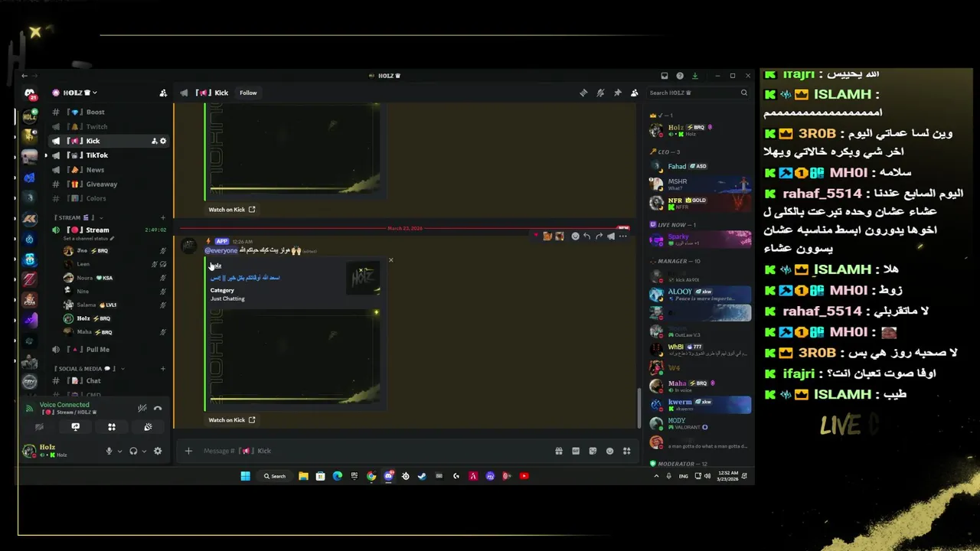The height and width of the screenshot is (551, 980).
Task: Open MODY member in member list
Action: [x=700, y=423]
